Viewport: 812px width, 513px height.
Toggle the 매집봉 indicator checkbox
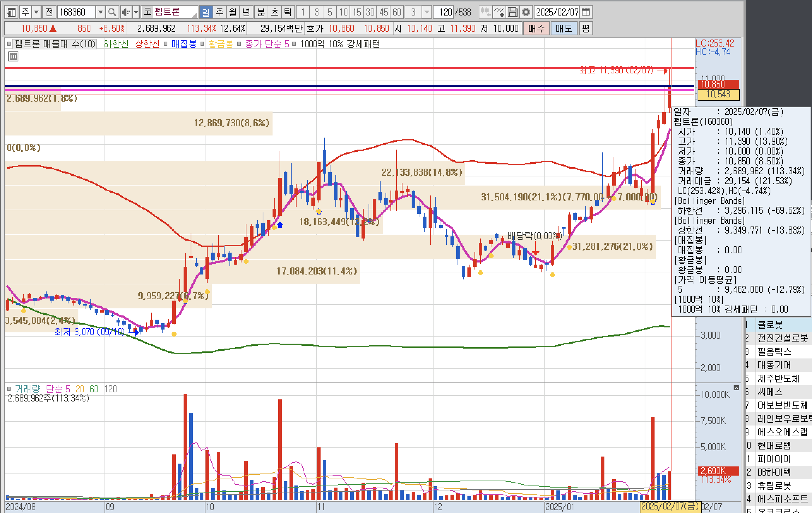[166, 44]
